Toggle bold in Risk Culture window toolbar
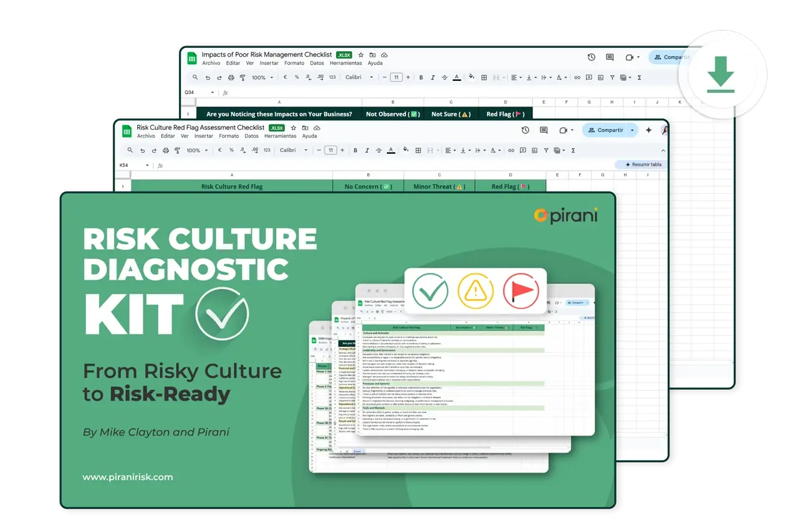Image resolution: width=798 pixels, height=532 pixels. pyautogui.click(x=355, y=150)
